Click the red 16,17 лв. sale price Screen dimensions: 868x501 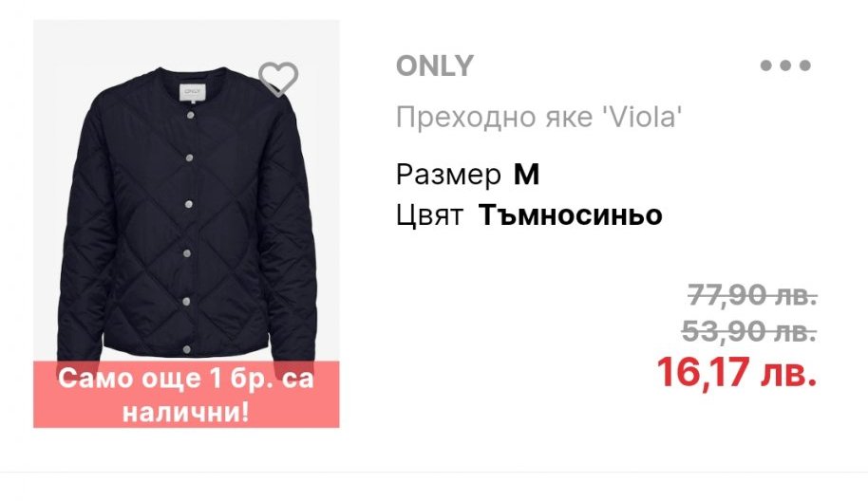pos(737,372)
